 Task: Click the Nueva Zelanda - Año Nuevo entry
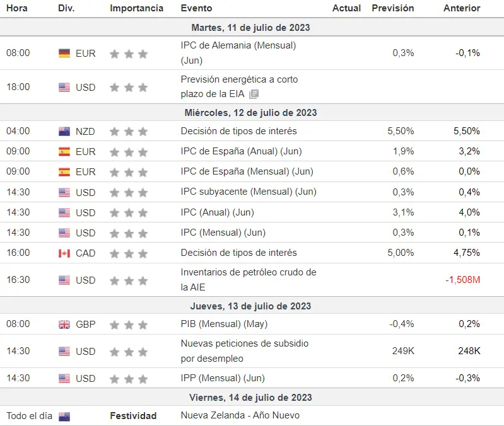point(240,415)
